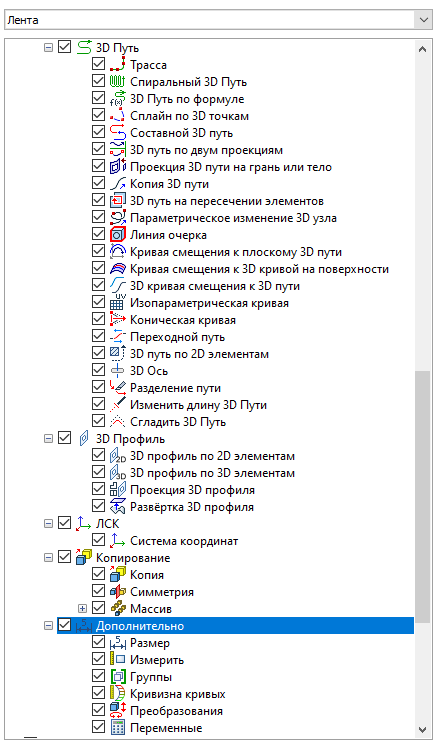Click the Развёртка 3D профиля icon

pos(117,506)
